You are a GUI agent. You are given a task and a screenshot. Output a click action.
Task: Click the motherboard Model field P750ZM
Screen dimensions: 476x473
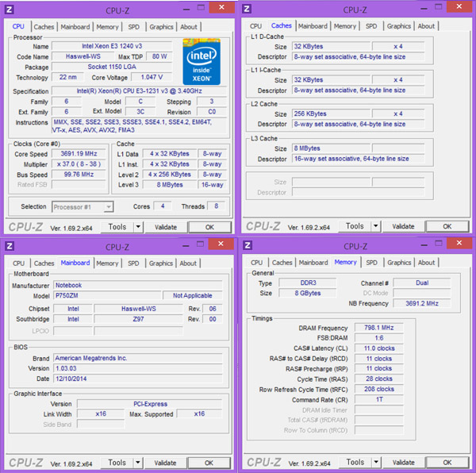[107, 296]
